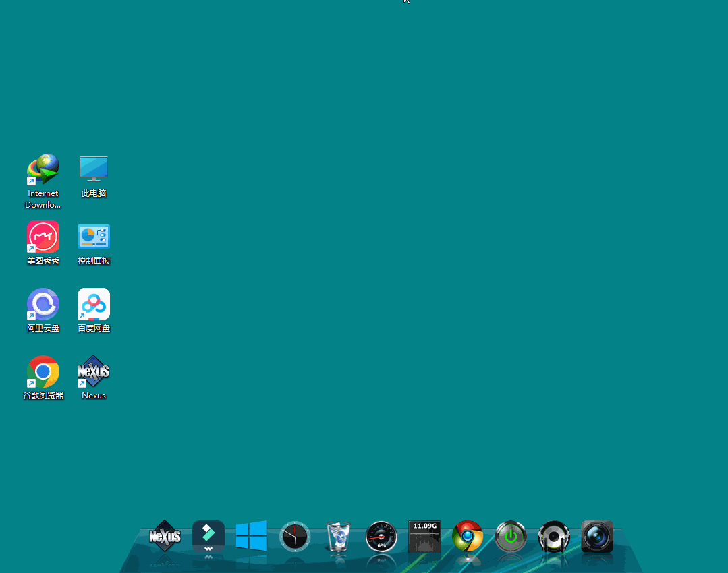Launch Chrome from the dock
The width and height of the screenshot is (728, 573).
point(468,537)
